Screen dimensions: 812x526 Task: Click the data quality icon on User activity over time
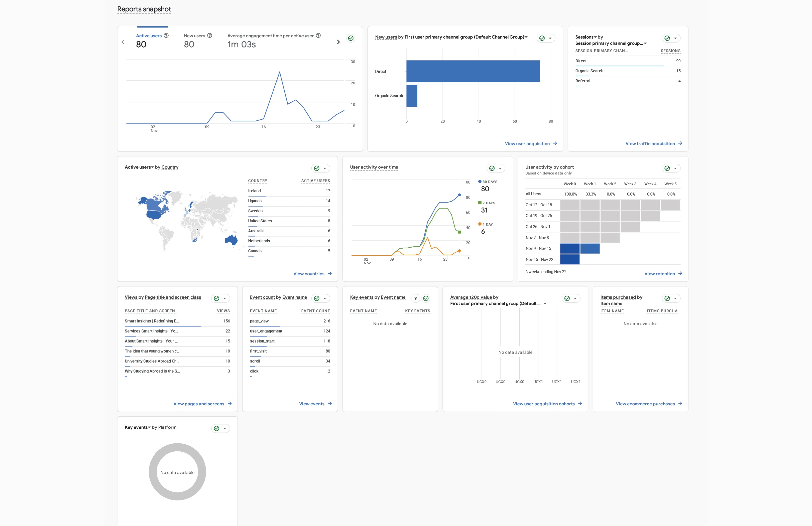coord(491,168)
